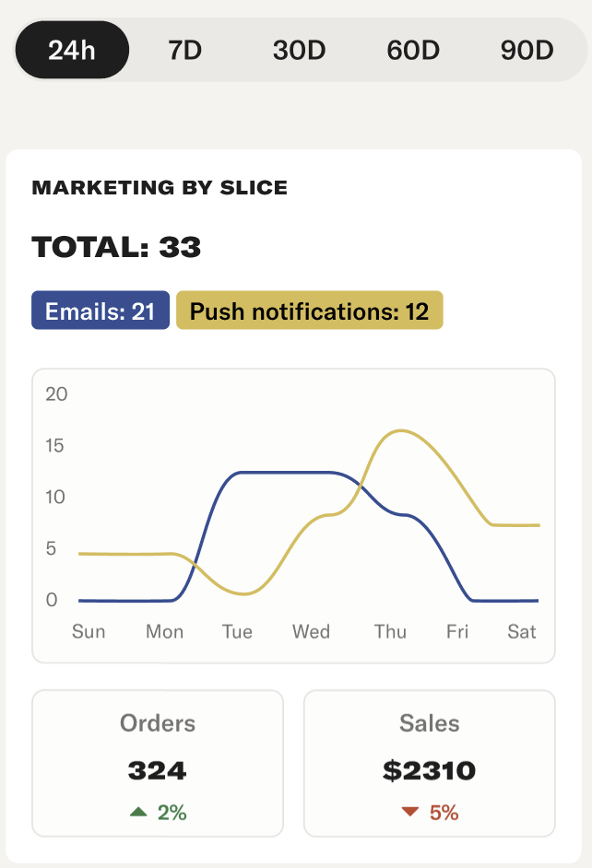Choose the 90D time range

[527, 50]
